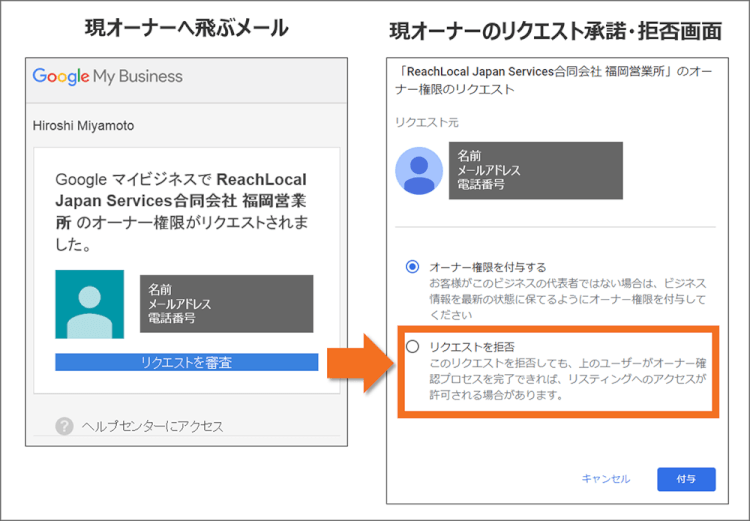This screenshot has width=750, height=521.
Task: Click the reject request description text
Action: point(568,379)
